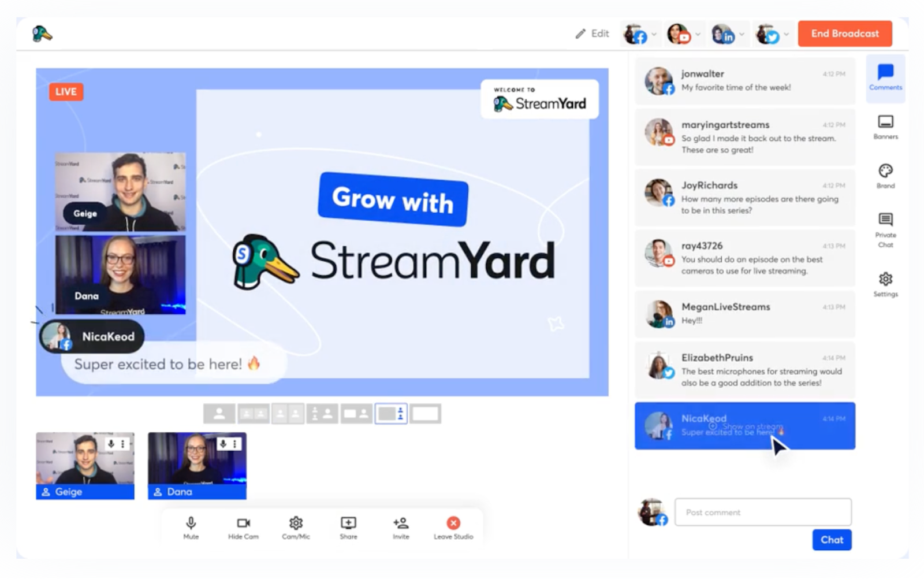Click the LIVE badge on the stage
Image resolution: width=924 pixels, height=579 pixels.
(x=66, y=92)
